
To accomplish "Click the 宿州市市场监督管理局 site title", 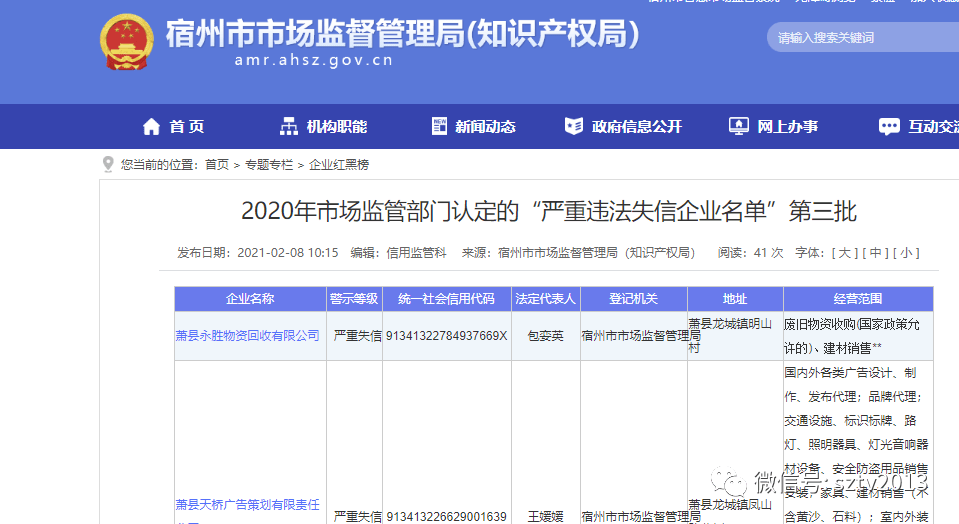I will [400, 33].
